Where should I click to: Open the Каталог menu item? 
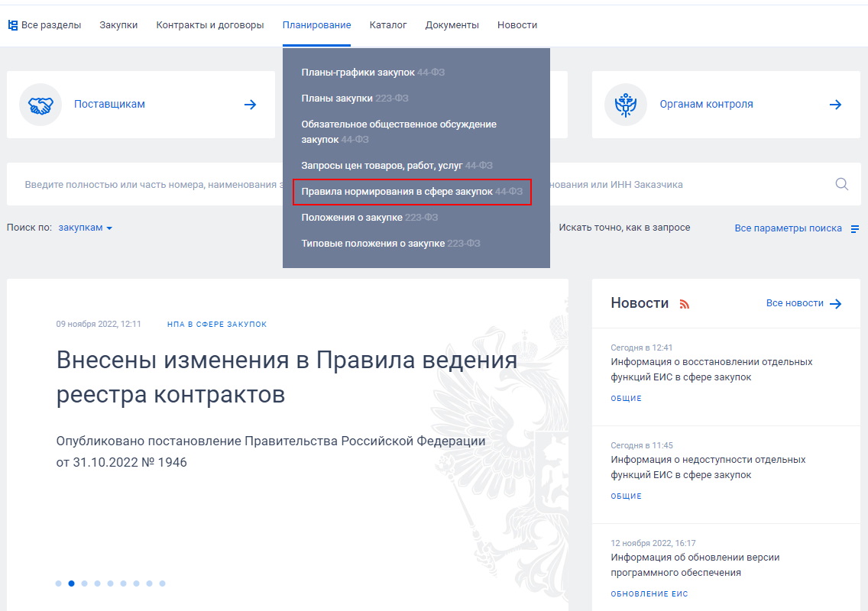coord(388,24)
